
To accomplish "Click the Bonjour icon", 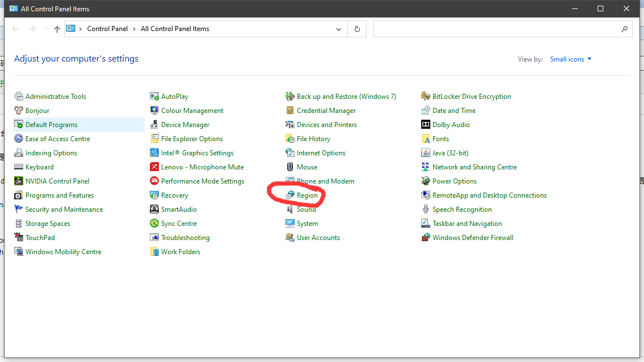I will (19, 110).
